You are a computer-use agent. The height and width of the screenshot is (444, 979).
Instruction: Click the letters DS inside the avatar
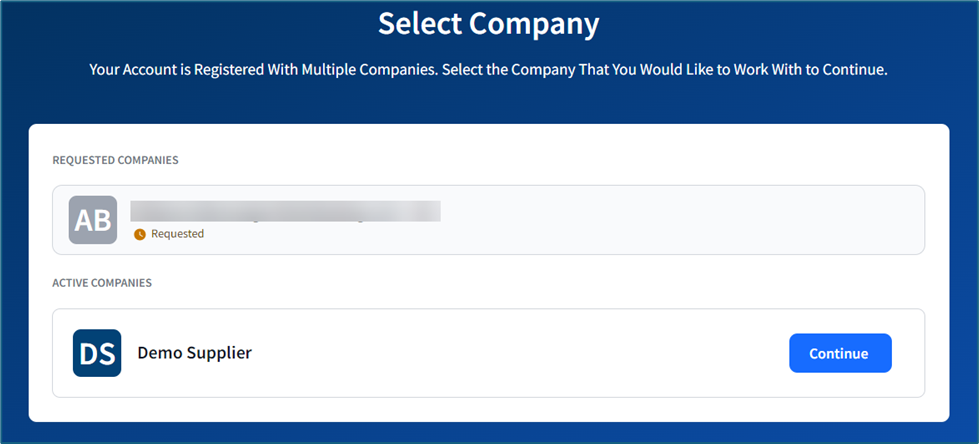[97, 353]
